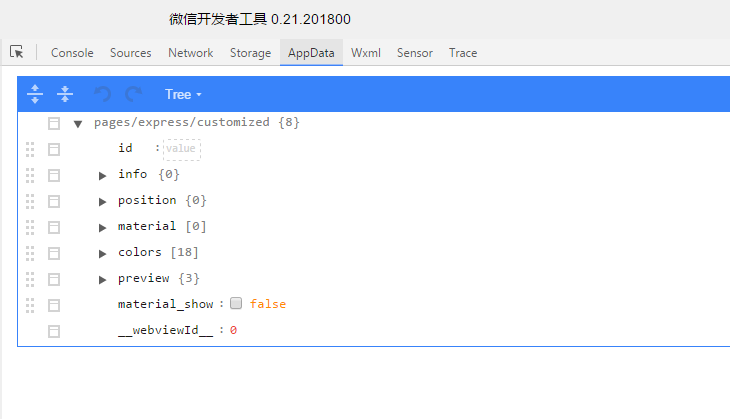The width and height of the screenshot is (730, 419).
Task: Click drag handle of colors row
Action: tap(30, 254)
